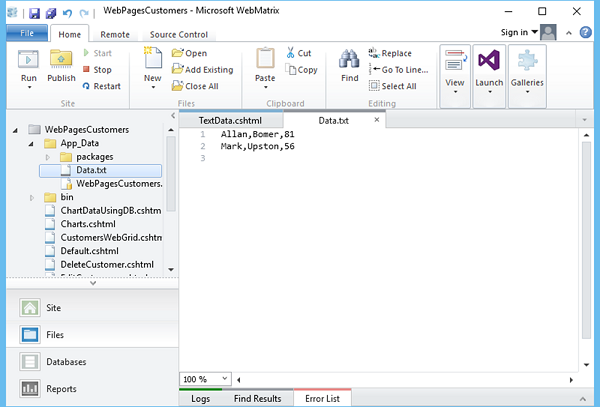
Task: Open Charts.cshtml in the file tree
Action: 88,224
